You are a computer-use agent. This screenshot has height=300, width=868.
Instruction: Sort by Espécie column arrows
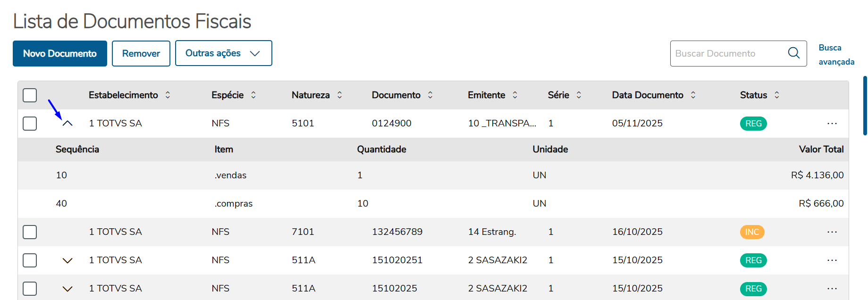(253, 95)
